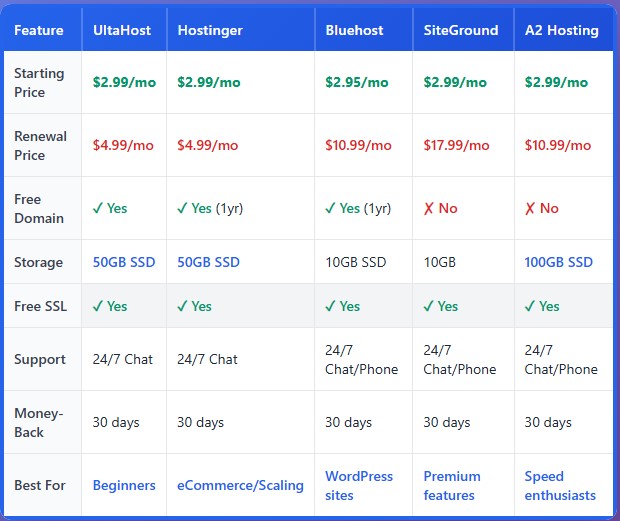The height and width of the screenshot is (521, 620).
Task: Click the Hostinger Free SSL checkmark
Action: coord(183,306)
